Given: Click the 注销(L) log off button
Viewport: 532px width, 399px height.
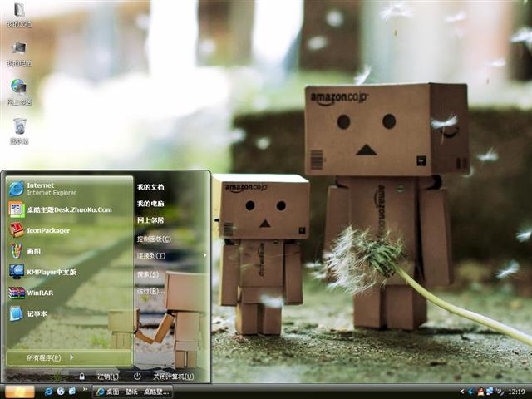Looking at the screenshot, I should (101, 377).
